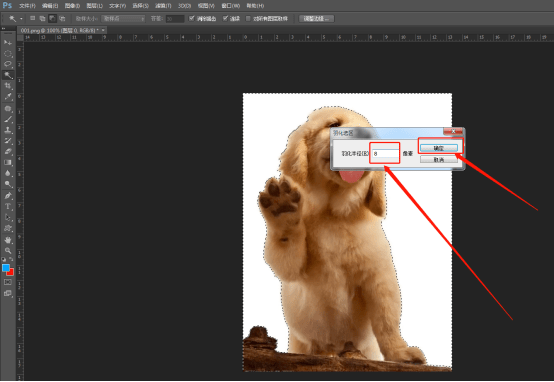Reset default foreground and background colors

point(4,259)
